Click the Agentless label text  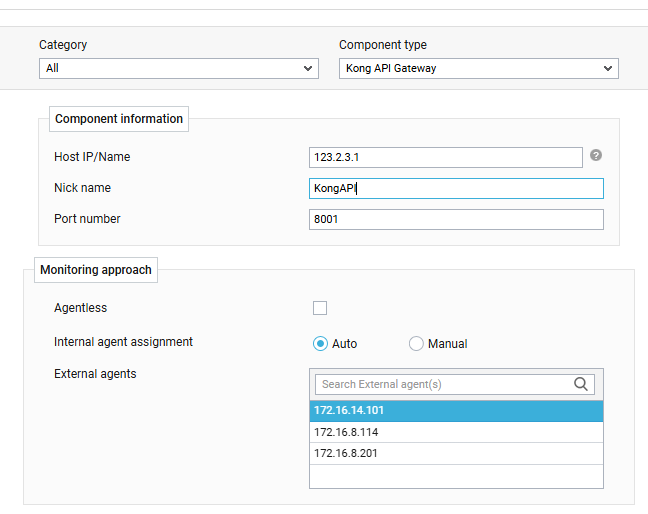[80, 308]
